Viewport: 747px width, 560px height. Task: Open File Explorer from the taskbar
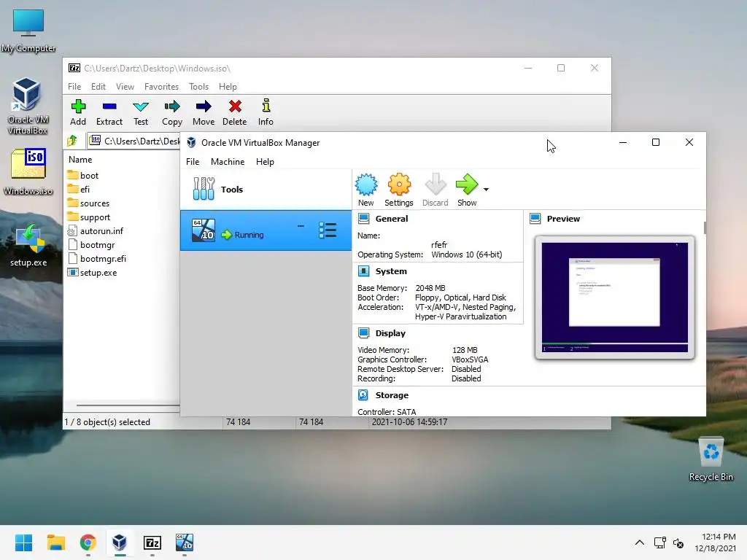point(55,542)
